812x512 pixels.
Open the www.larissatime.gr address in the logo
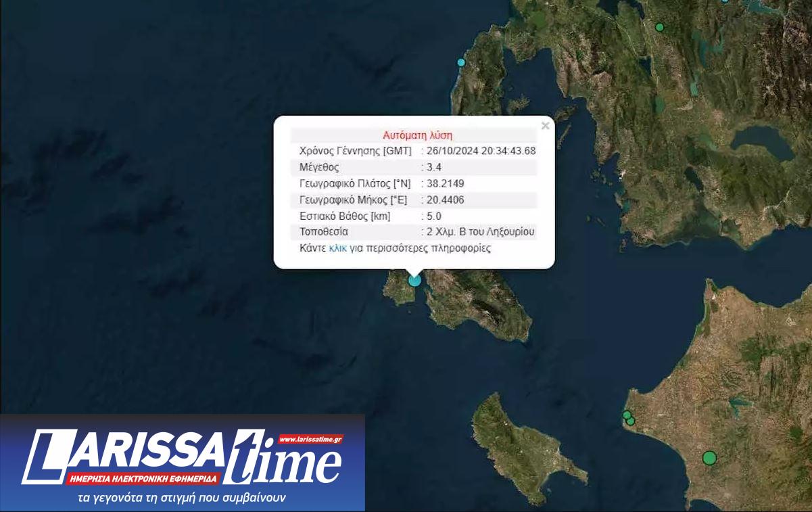310,439
